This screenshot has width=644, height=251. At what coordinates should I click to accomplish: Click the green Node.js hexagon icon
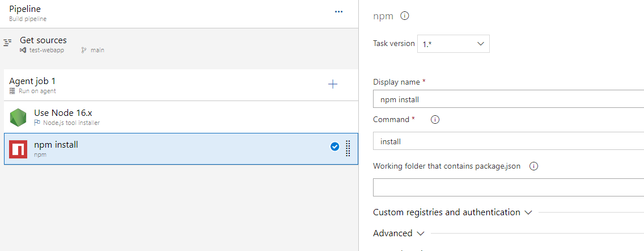pyautogui.click(x=19, y=117)
